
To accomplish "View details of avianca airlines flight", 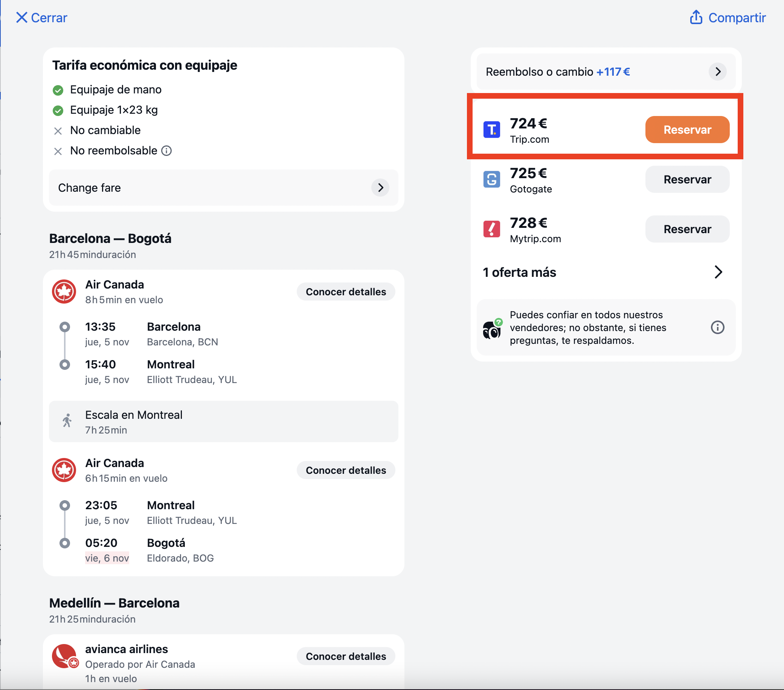I will click(346, 656).
